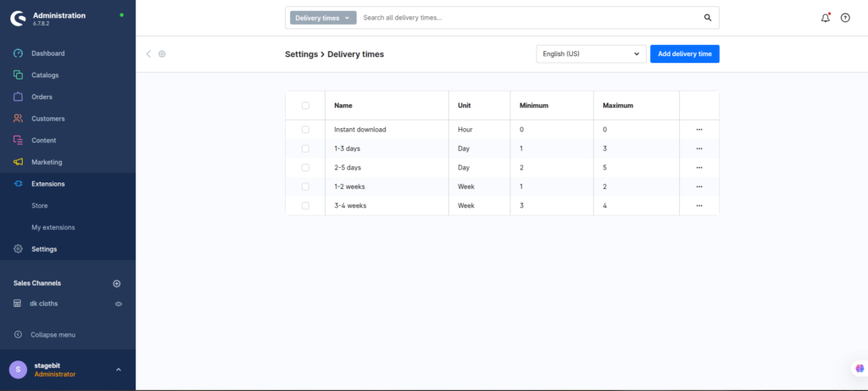Select Marketing in the sidebar menu

coord(47,162)
